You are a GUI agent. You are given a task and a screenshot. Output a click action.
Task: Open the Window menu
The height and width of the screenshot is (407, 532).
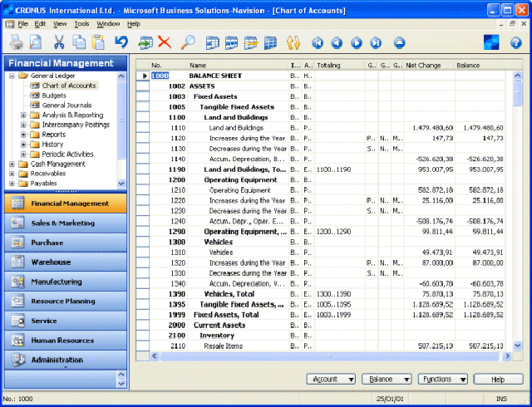tap(108, 24)
